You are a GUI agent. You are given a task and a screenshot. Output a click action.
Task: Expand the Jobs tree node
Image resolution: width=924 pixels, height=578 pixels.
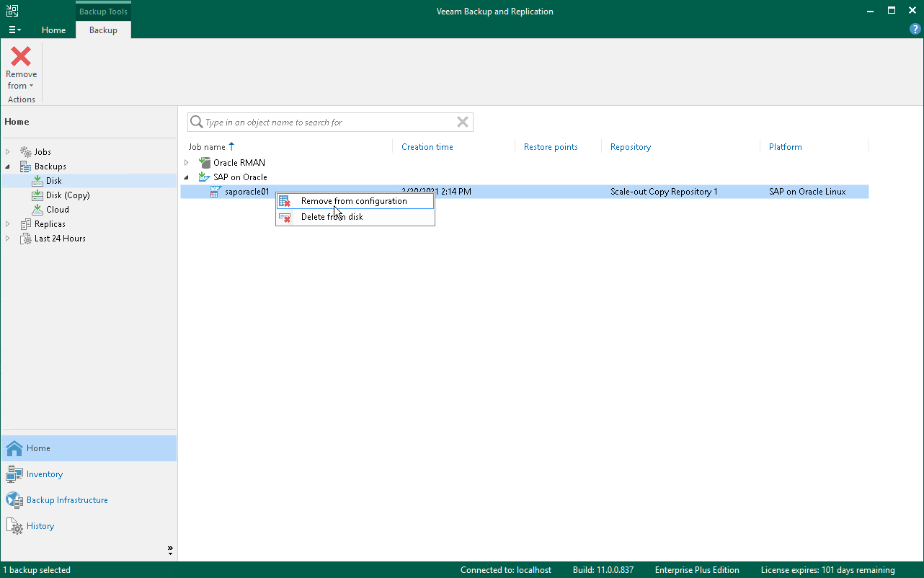8,152
